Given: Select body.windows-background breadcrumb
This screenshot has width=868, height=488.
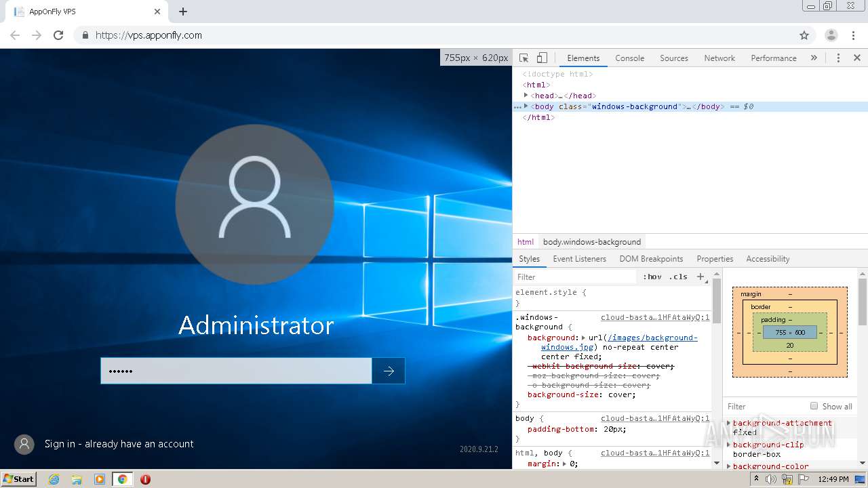Looking at the screenshot, I should [592, 242].
